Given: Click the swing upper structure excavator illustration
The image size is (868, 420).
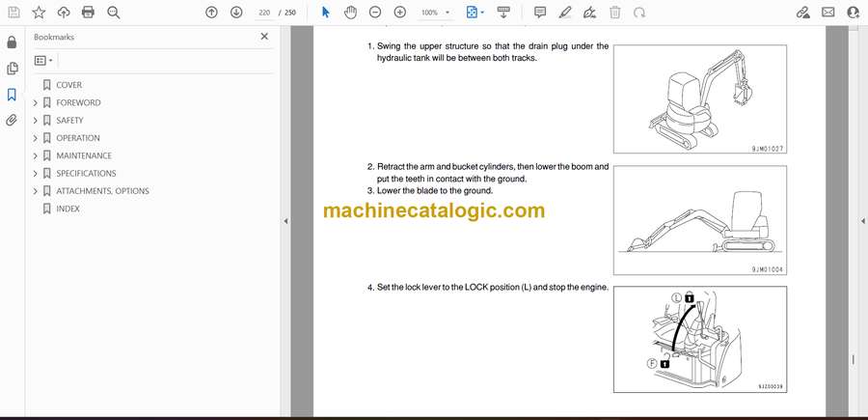Looking at the screenshot, I should tap(700, 98).
